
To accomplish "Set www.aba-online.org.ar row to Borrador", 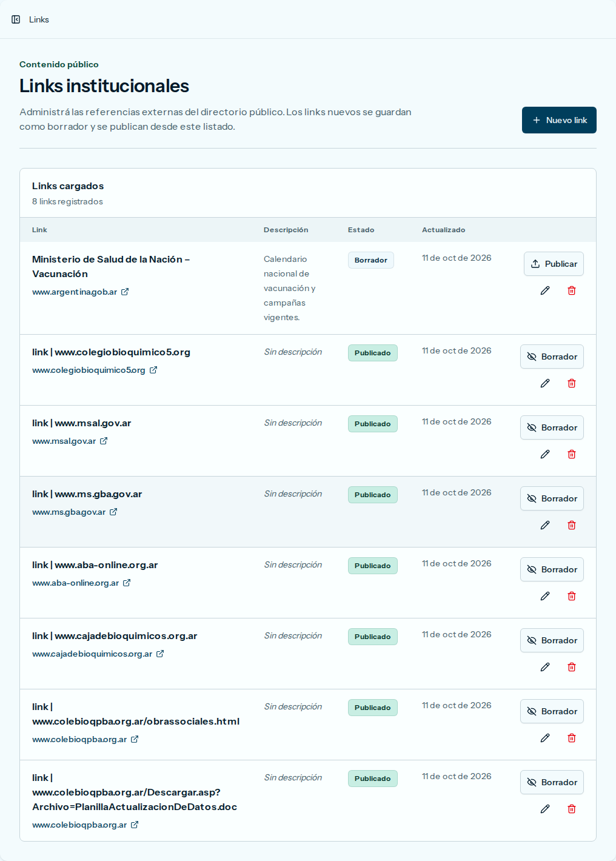I will coord(552,569).
